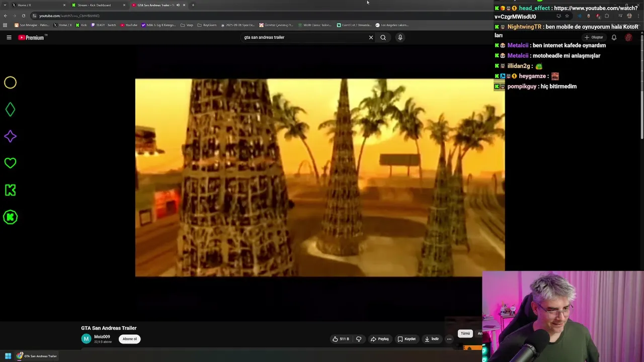The width and height of the screenshot is (644, 362).
Task: Select the green square Kick K icon
Action: pos(10,190)
